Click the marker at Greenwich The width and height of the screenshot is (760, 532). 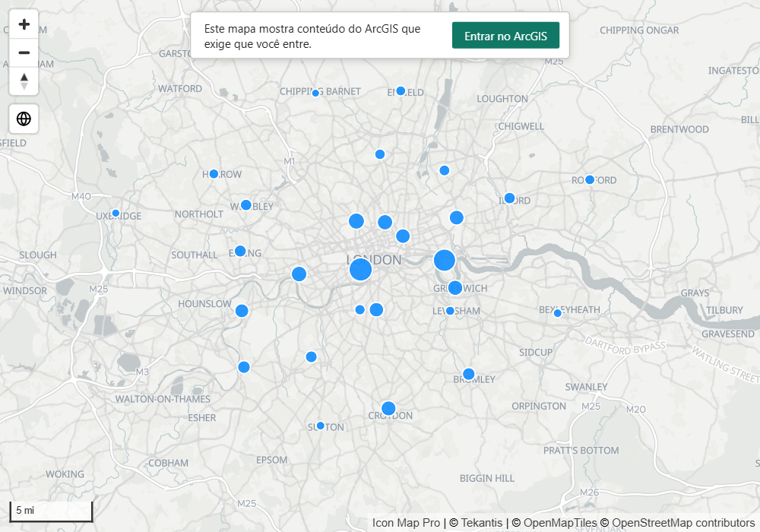click(454, 288)
